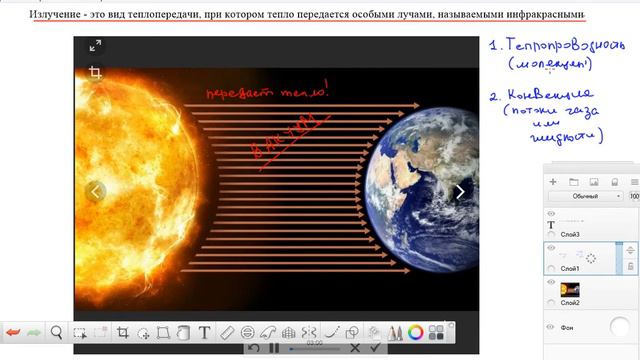Toggle the lock on Слой1 layer
Image resolution: width=640 pixels, height=360 pixels.
click(x=631, y=266)
